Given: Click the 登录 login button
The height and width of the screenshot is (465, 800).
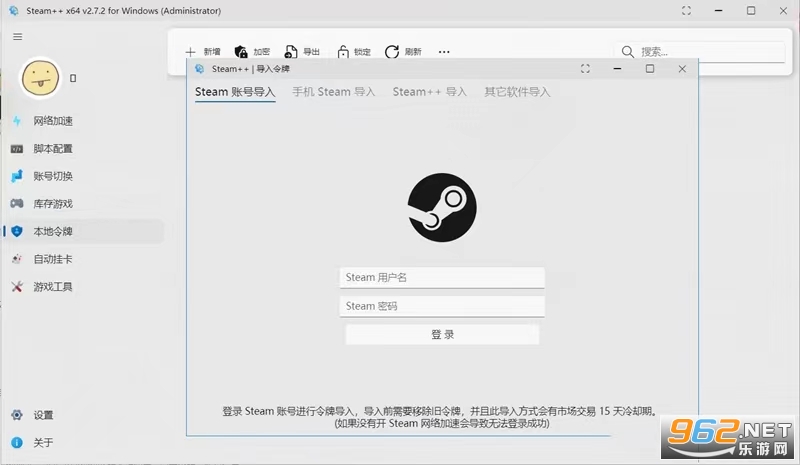Looking at the screenshot, I should click(442, 335).
